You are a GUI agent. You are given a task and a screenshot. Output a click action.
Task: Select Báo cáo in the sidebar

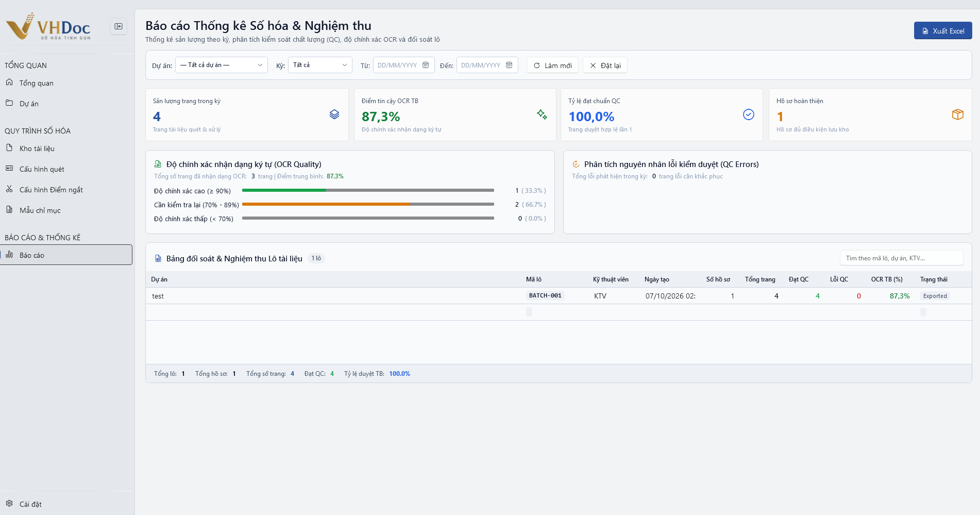click(x=66, y=255)
